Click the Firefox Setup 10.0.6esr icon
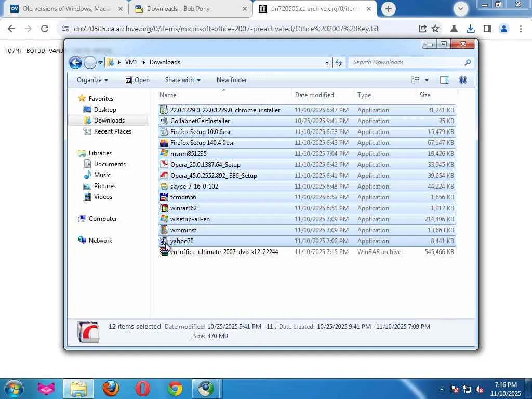The width and height of the screenshot is (532, 399). [x=164, y=131]
